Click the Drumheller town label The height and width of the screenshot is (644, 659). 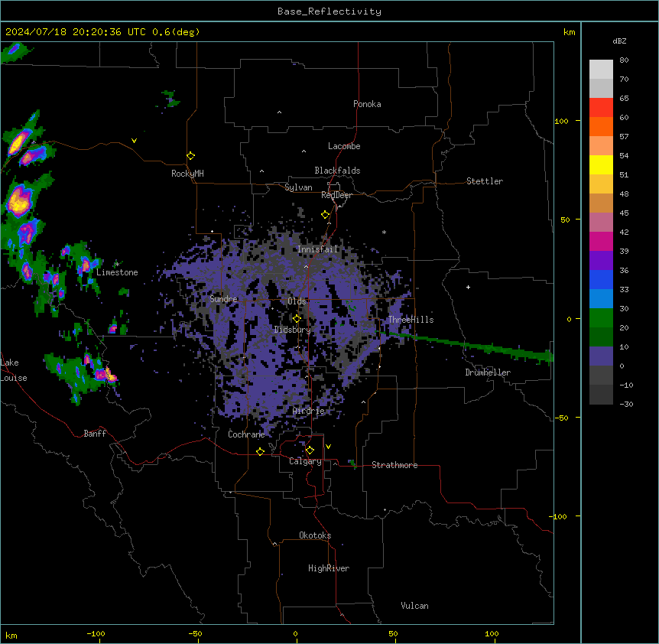click(x=488, y=372)
